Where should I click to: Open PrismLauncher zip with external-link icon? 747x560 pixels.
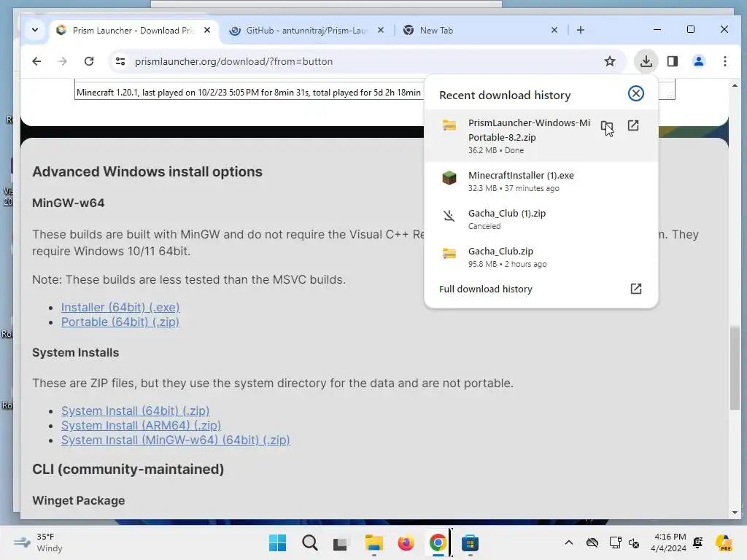pos(633,125)
